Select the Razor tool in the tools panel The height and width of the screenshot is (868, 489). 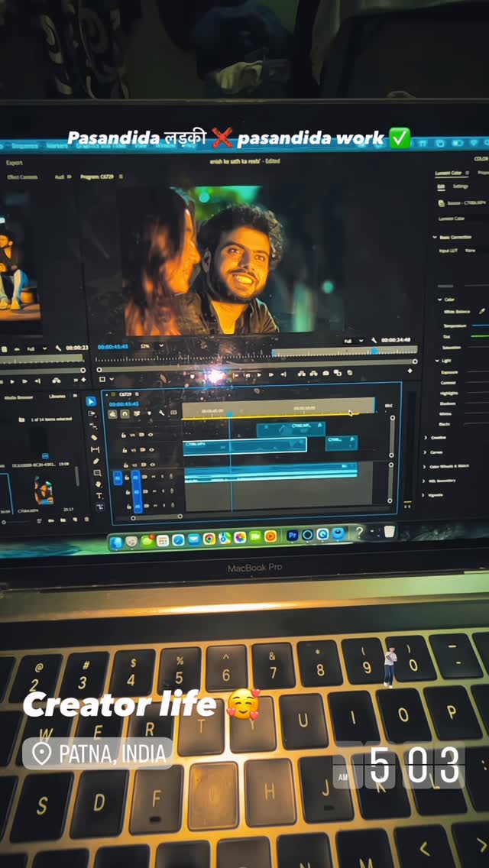(94, 438)
